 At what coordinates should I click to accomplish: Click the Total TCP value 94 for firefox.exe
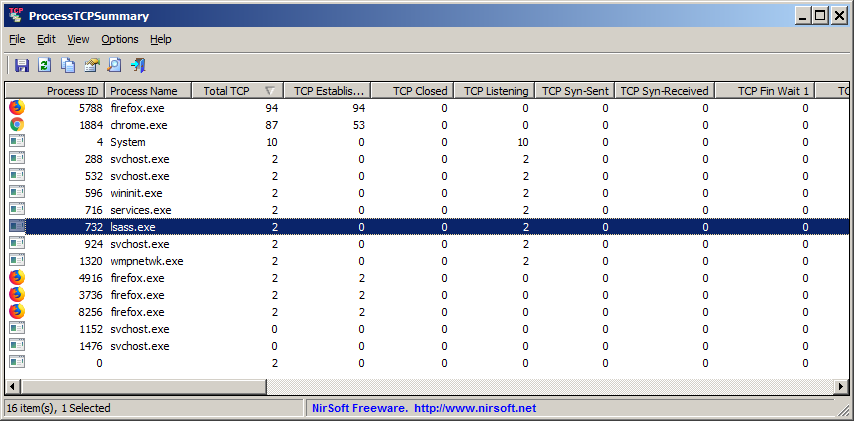tap(272, 108)
